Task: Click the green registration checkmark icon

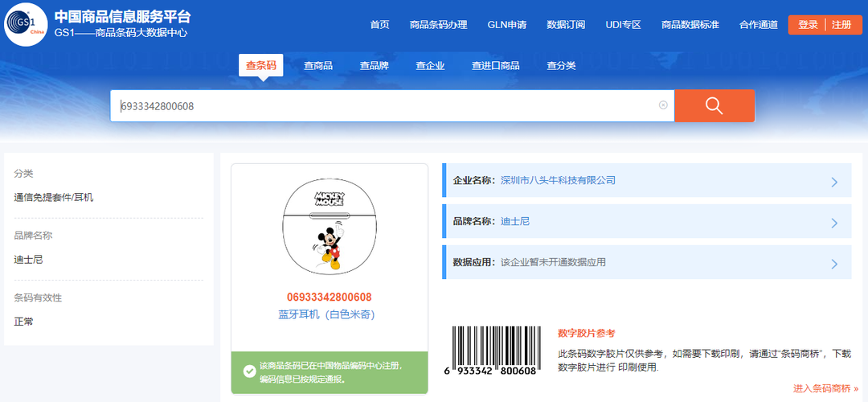Action: pos(249,371)
